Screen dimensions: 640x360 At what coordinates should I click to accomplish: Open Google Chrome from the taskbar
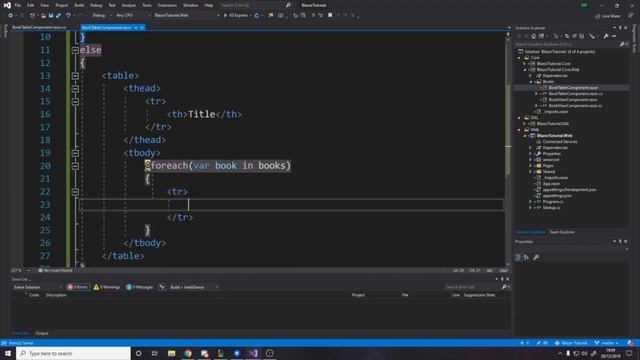(x=188, y=353)
